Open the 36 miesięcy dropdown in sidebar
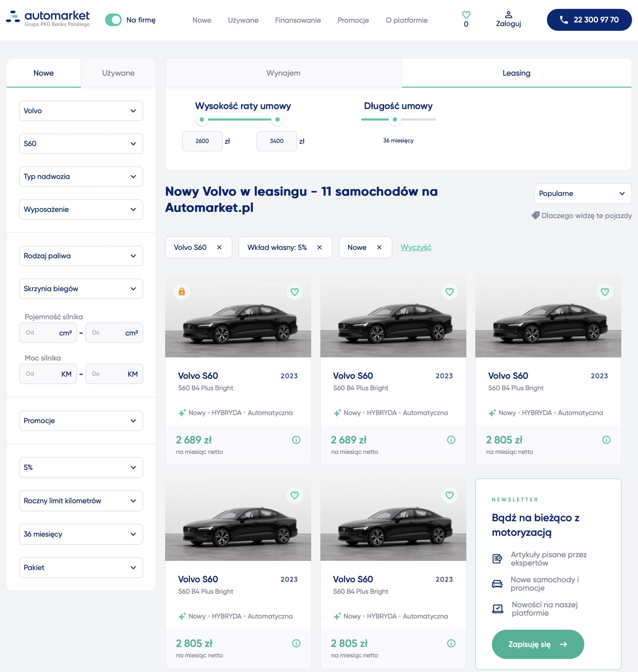 point(81,534)
